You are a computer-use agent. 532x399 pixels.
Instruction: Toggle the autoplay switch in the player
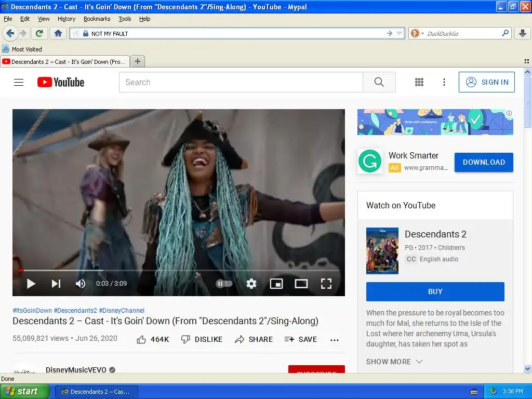tap(224, 284)
